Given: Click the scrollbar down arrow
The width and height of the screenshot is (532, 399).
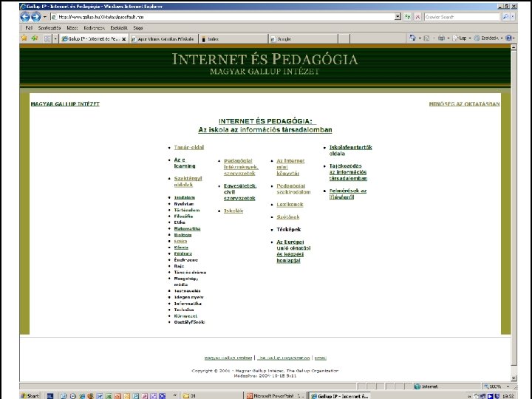Looking at the screenshot, I should pos(514,378).
